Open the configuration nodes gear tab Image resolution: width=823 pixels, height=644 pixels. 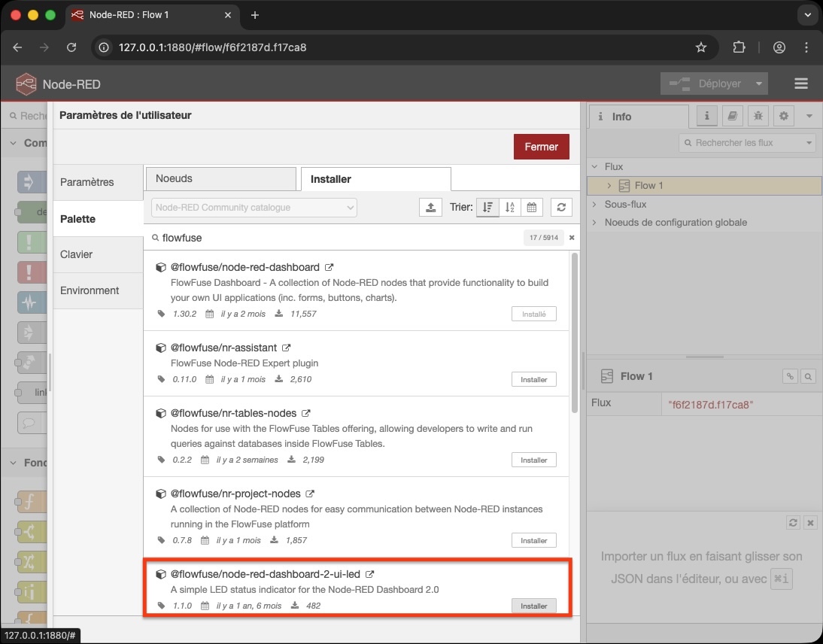(x=784, y=116)
